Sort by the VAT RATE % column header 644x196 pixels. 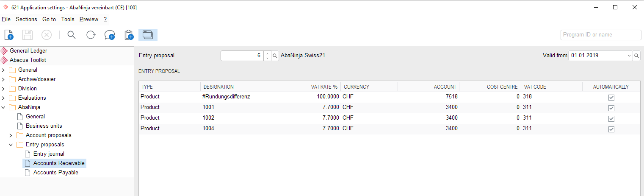(312, 87)
